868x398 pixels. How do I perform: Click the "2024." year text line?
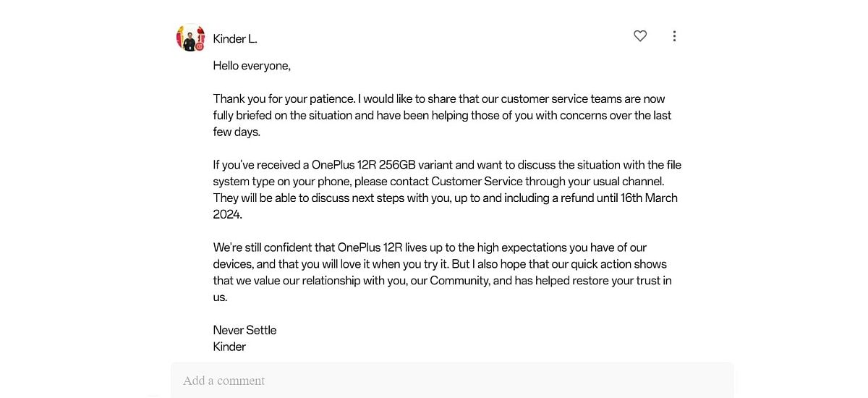pyautogui.click(x=228, y=214)
